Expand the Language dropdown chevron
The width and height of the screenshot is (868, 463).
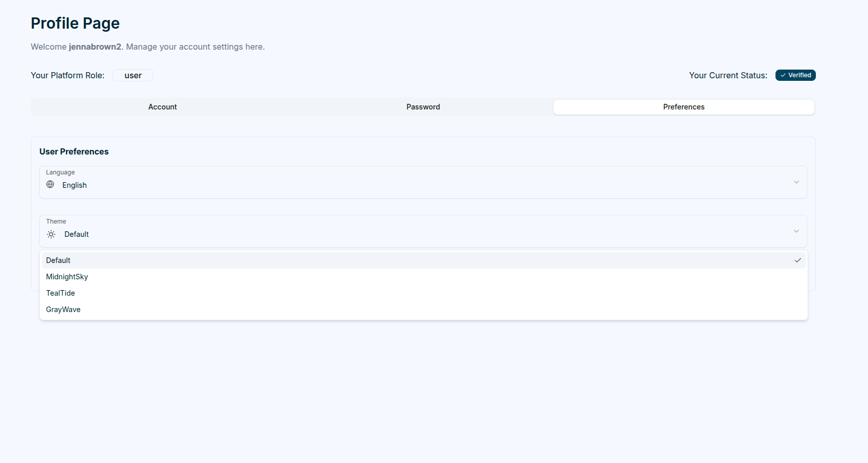click(x=796, y=182)
